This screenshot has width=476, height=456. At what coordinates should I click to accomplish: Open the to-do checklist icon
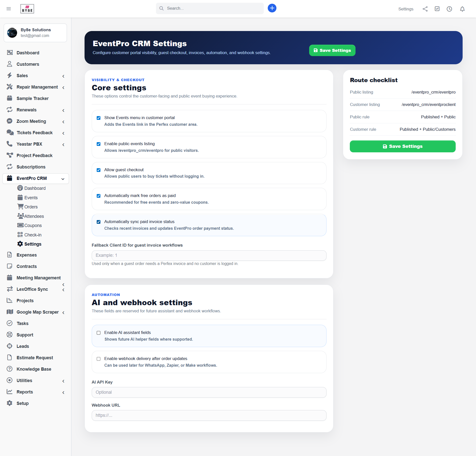pos(437,9)
